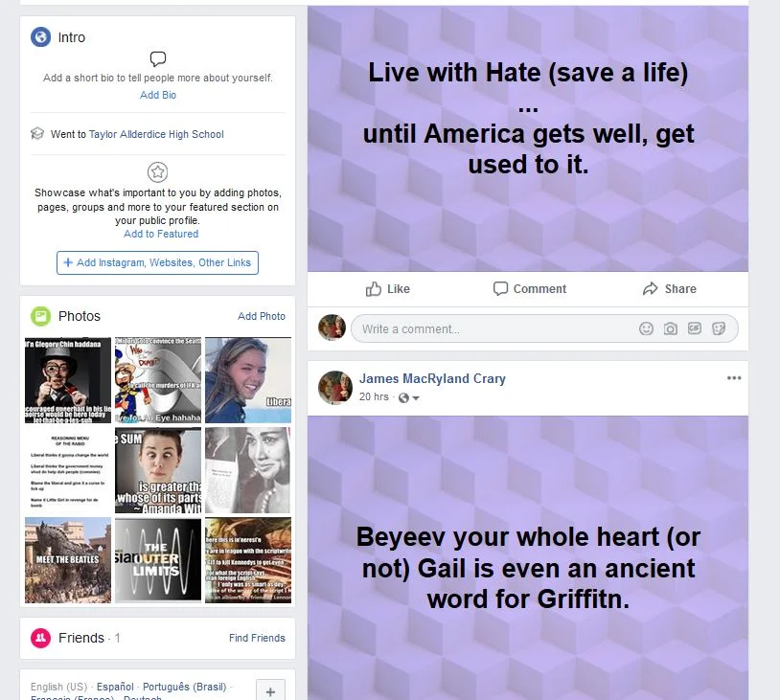
Task: Open The Outer Limits photo
Action: 158,560
